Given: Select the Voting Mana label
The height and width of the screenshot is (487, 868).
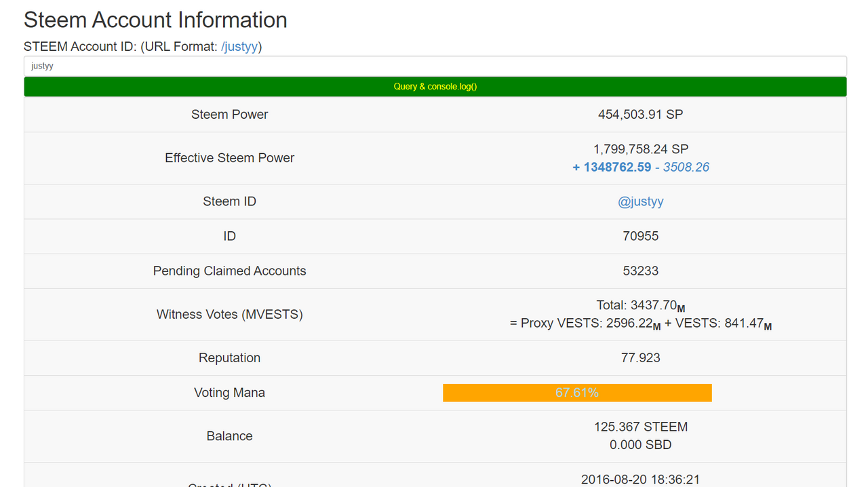Looking at the screenshot, I should (229, 393).
